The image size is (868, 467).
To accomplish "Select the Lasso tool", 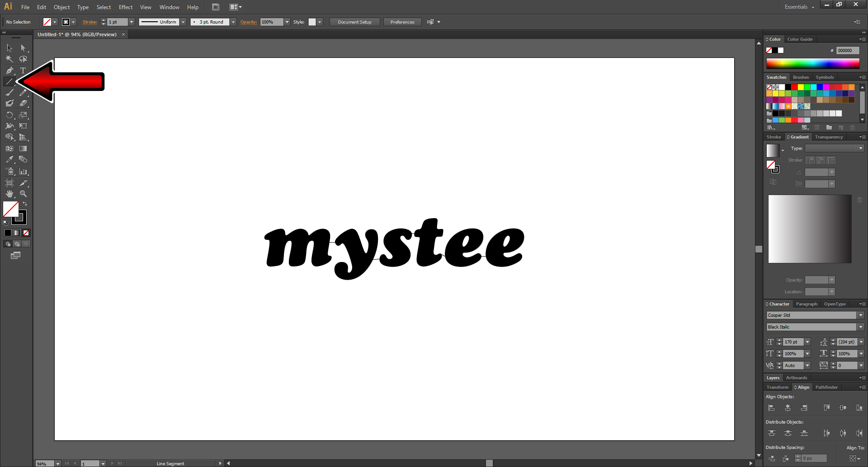I will (23, 59).
